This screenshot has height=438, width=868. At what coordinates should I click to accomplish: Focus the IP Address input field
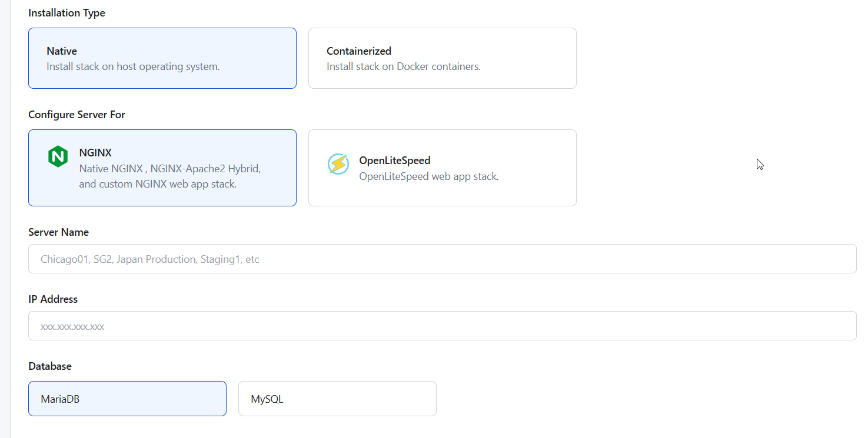443,326
